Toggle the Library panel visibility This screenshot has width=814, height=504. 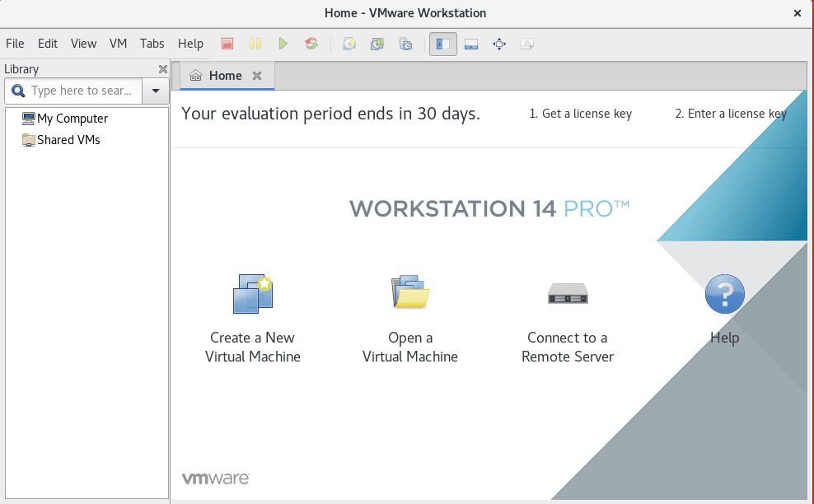pyautogui.click(x=442, y=44)
